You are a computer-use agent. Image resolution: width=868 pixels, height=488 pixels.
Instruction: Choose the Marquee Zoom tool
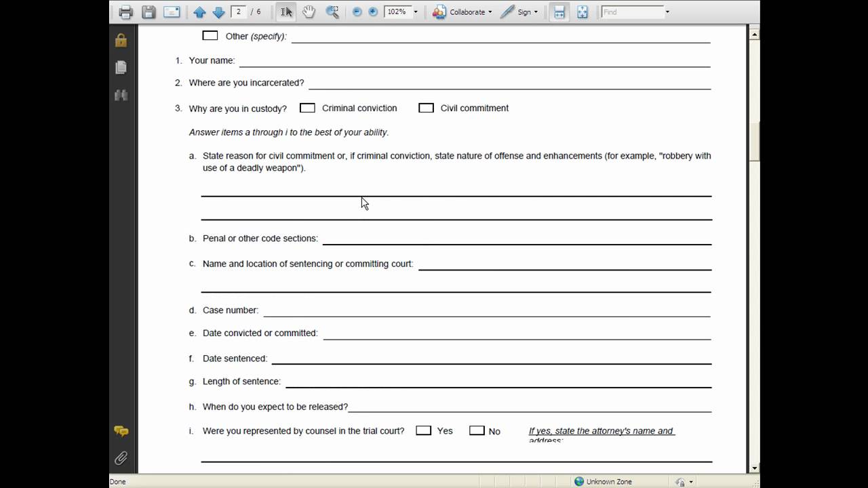332,12
